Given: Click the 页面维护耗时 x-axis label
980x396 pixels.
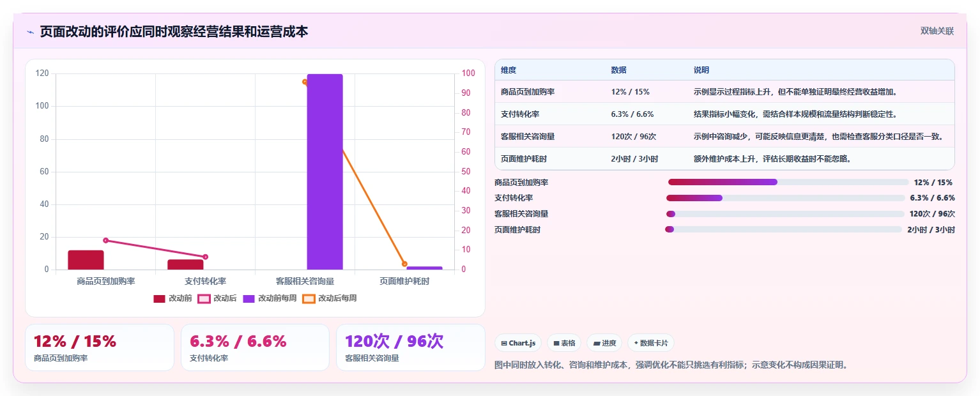Looking at the screenshot, I should [x=404, y=281].
